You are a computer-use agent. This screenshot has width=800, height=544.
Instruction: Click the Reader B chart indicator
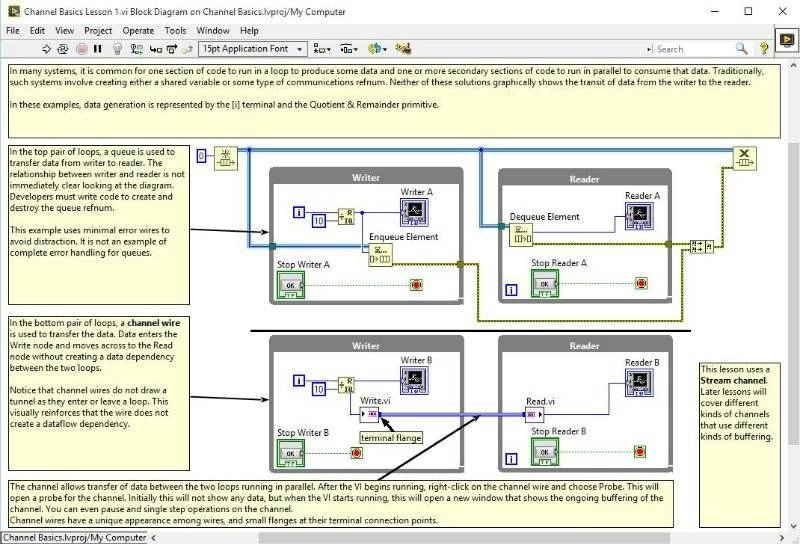coord(639,383)
